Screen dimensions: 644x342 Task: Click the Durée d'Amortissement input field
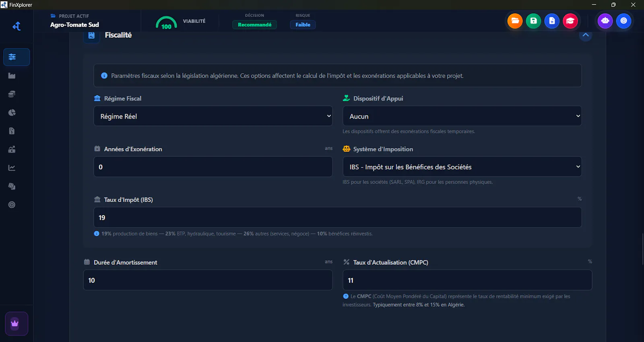click(208, 280)
